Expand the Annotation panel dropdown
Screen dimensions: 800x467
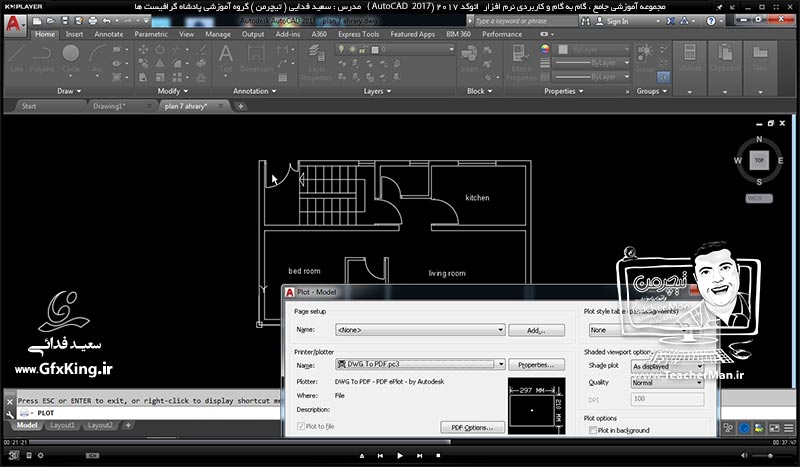click(x=254, y=91)
